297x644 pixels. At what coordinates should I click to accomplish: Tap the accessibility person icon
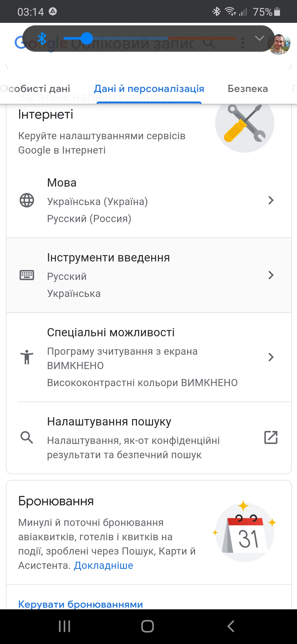(27, 357)
